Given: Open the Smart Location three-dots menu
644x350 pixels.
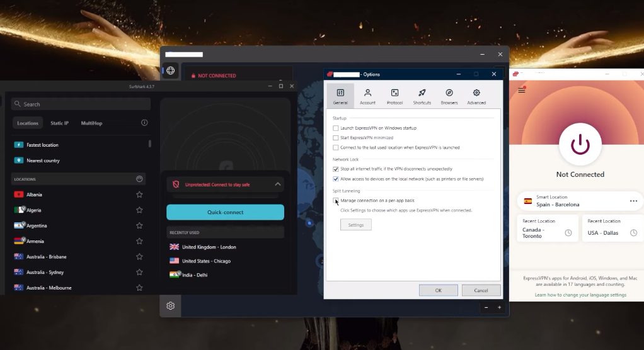Looking at the screenshot, I should 633,201.
